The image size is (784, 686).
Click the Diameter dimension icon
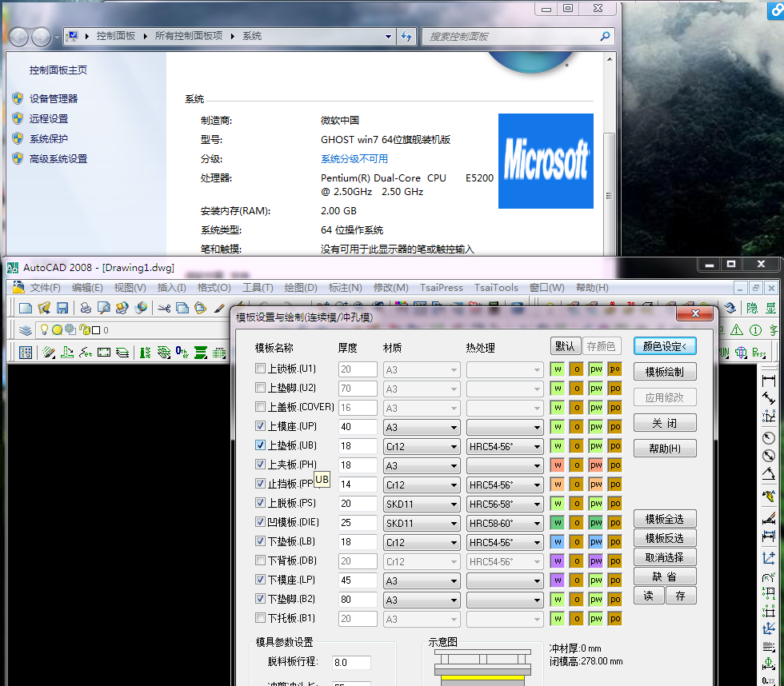click(x=769, y=456)
